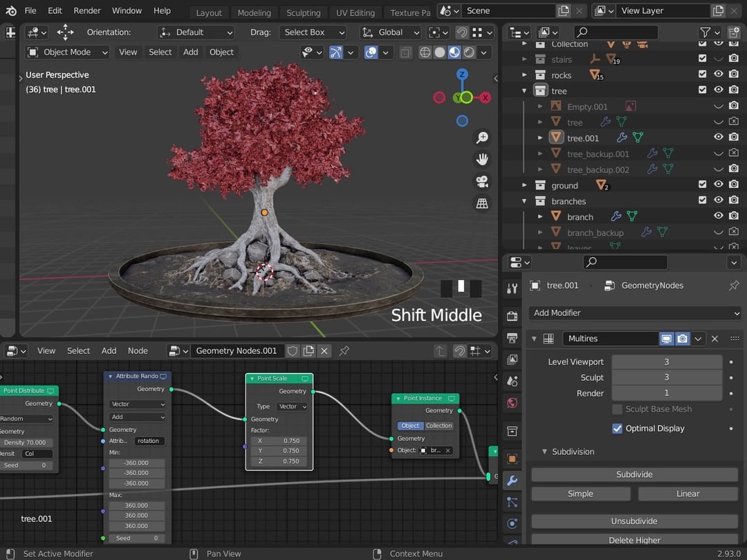The width and height of the screenshot is (747, 560).
Task: Open the Render menu
Action: click(x=86, y=10)
